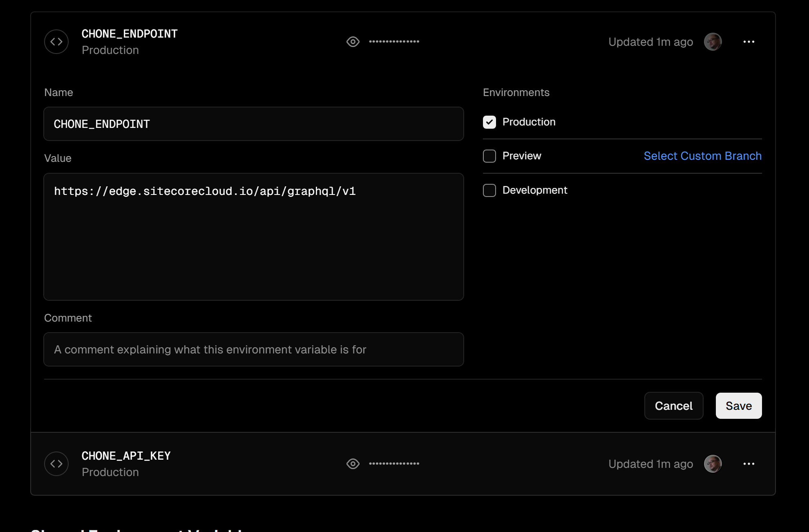809x532 pixels.
Task: Click the eye/visibility icon to reveal value
Action: 353,42
